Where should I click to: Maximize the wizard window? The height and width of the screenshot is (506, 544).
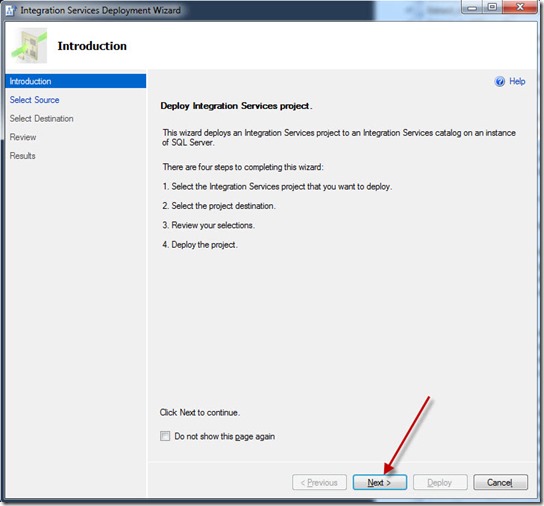pos(492,7)
